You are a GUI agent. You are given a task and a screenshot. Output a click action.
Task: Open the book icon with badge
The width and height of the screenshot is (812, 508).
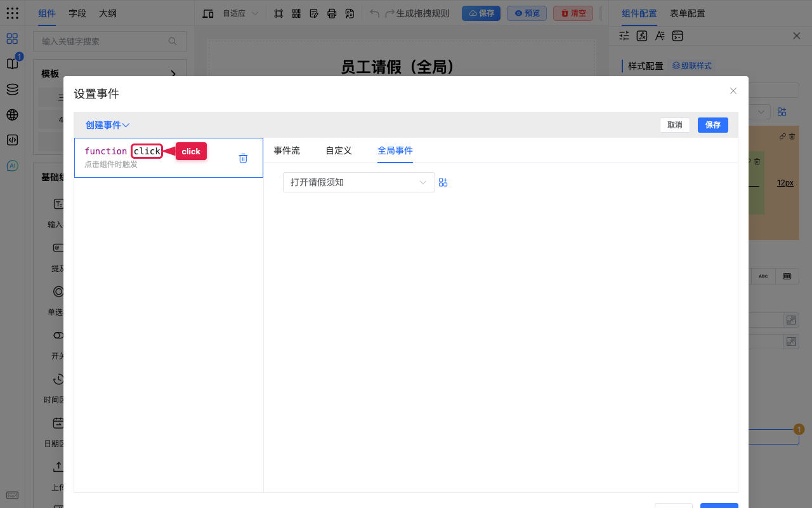(x=12, y=64)
